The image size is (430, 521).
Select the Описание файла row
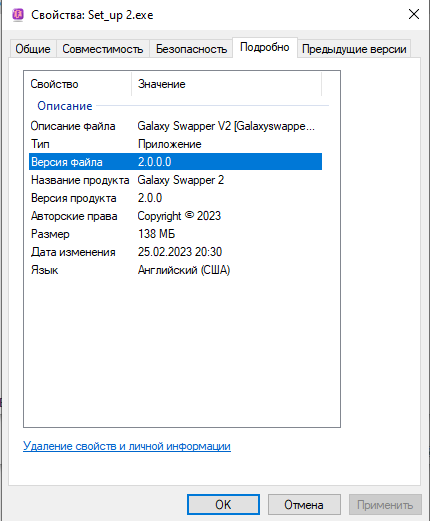tap(175, 126)
